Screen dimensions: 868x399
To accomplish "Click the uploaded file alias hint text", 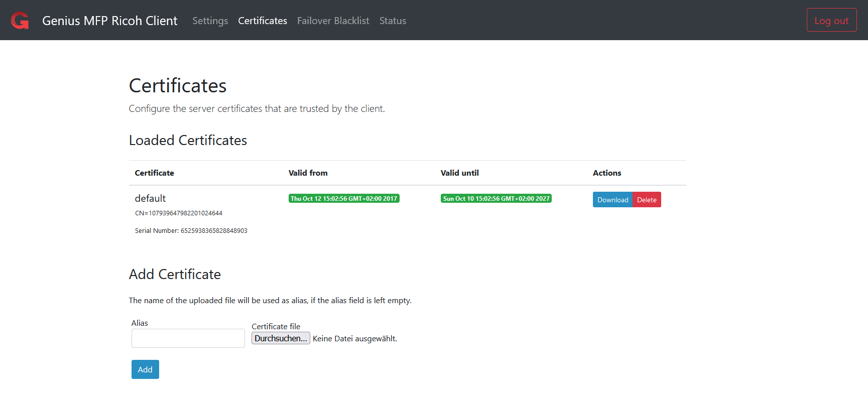I will (270, 301).
